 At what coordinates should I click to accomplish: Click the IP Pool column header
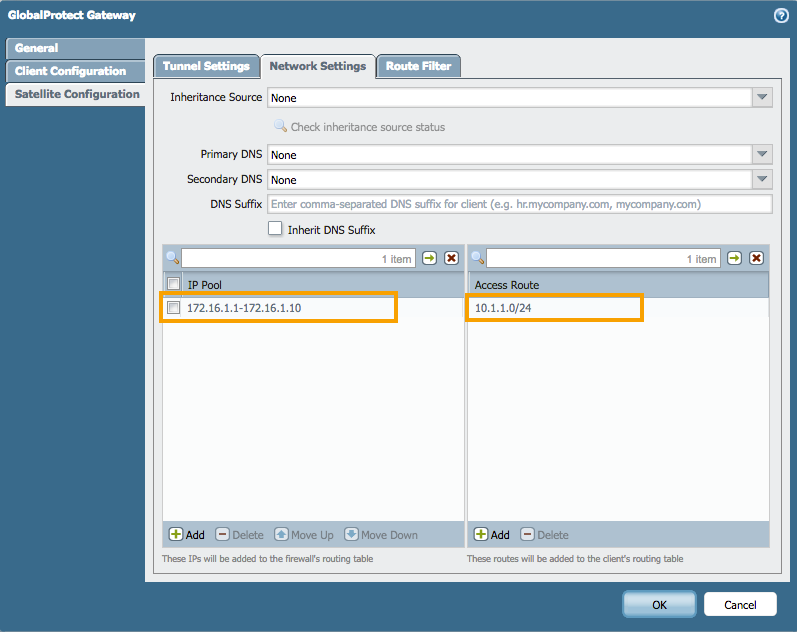tap(323, 285)
